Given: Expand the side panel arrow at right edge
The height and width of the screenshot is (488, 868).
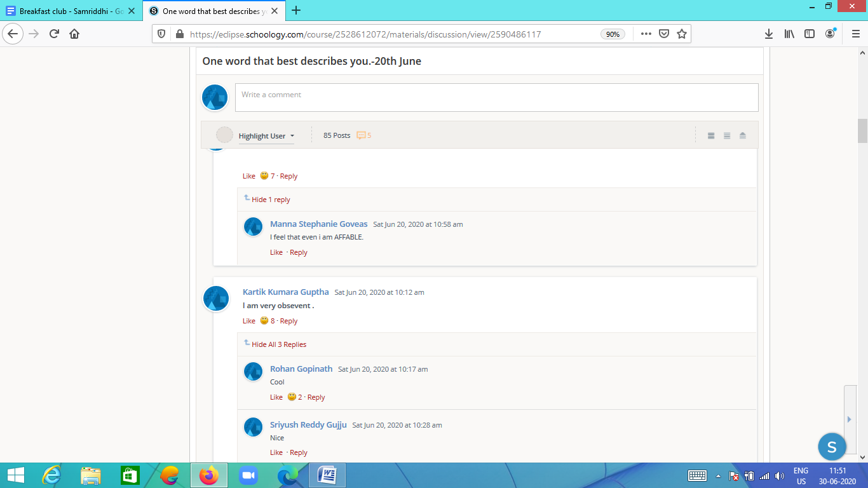Looking at the screenshot, I should coord(849,419).
